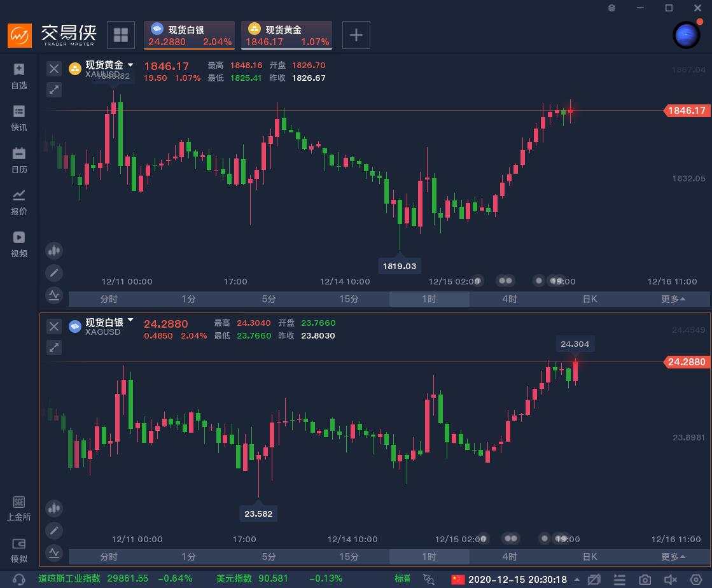
Task: Switch to the 现货白银 silver tab
Action: [190, 35]
